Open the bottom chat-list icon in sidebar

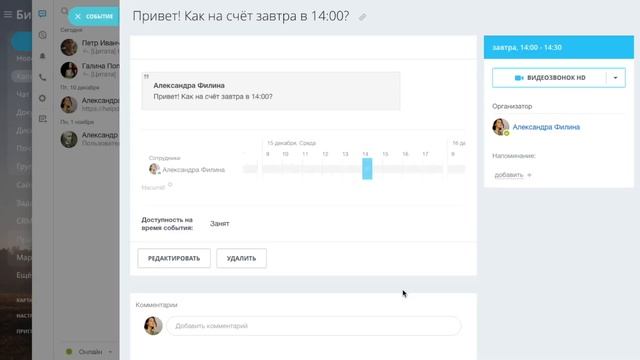point(42,119)
